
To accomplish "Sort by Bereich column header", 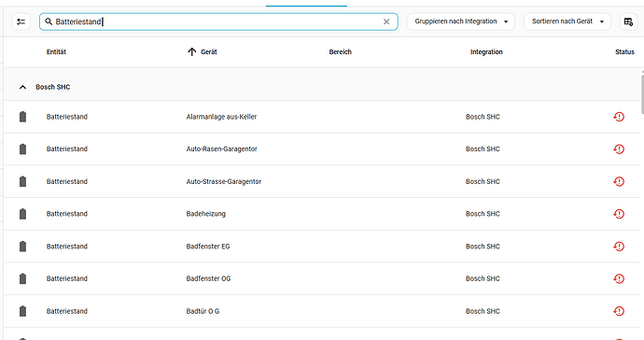I will [340, 51].
